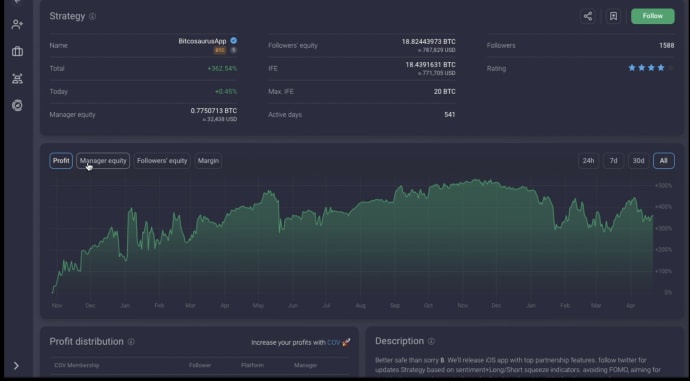
Task: Click the verified badge beside BitcosaurusApp
Action: pos(234,40)
